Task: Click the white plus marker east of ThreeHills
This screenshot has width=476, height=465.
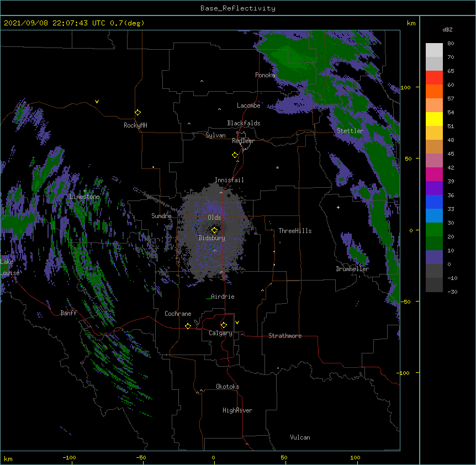Action: click(x=338, y=207)
